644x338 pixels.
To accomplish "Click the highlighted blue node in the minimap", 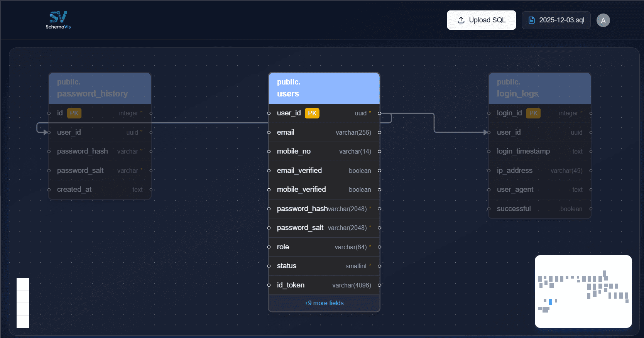I will [x=551, y=302].
